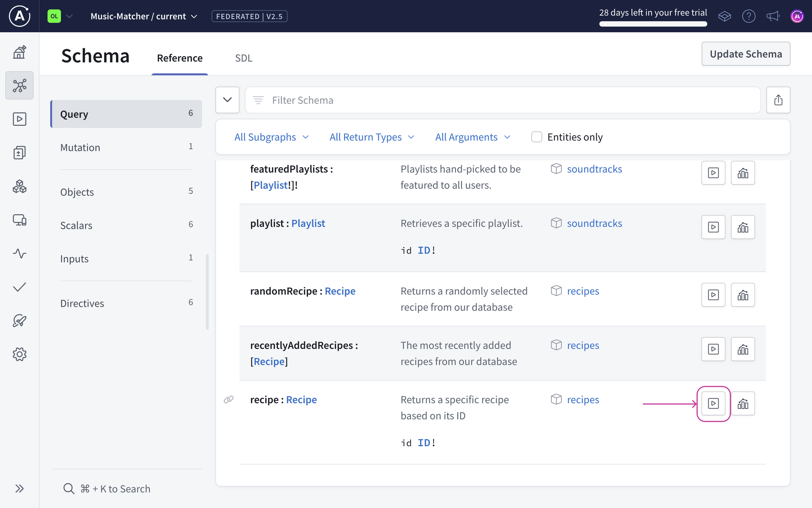Open Launches via the rocket icon
This screenshot has height=508, width=812.
[19, 321]
